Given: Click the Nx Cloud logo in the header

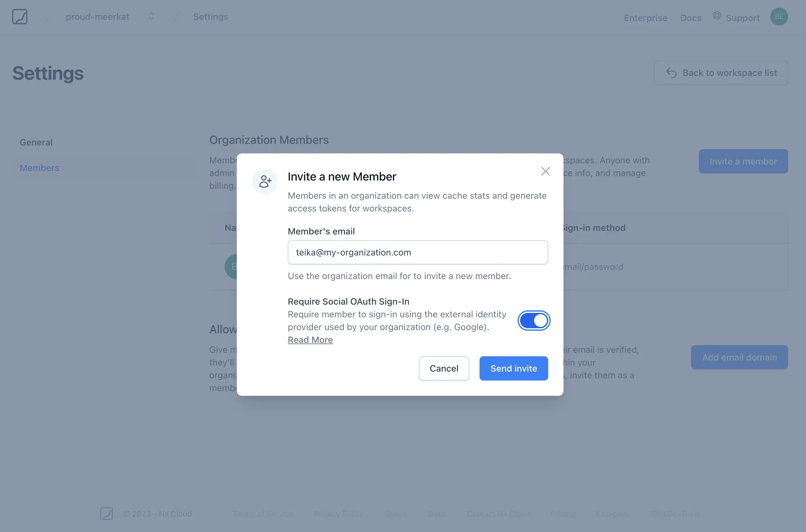Looking at the screenshot, I should 19,16.
